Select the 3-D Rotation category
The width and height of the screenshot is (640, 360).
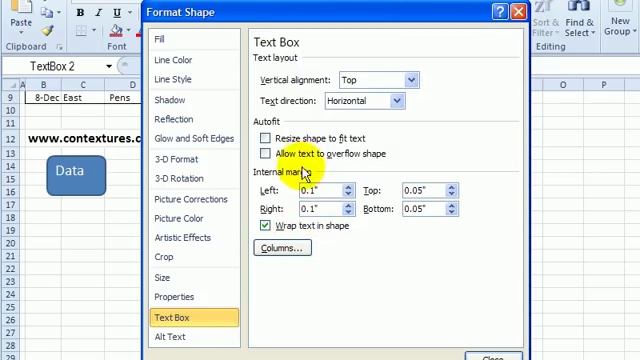(x=194, y=178)
